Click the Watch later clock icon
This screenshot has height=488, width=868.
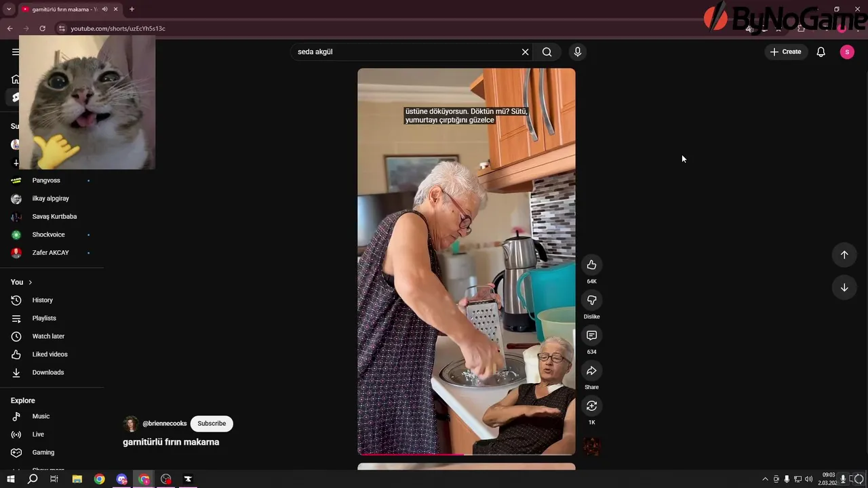coord(16,336)
